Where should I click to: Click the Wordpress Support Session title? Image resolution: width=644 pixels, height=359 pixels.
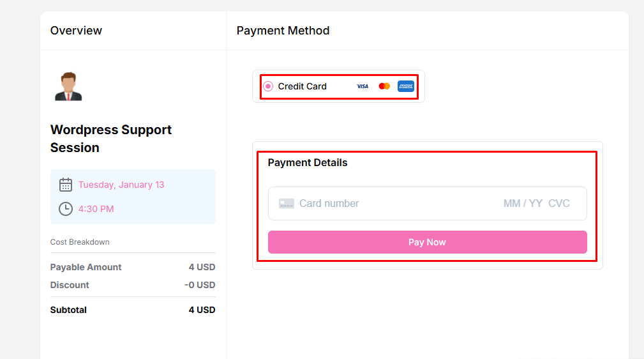[x=111, y=139]
